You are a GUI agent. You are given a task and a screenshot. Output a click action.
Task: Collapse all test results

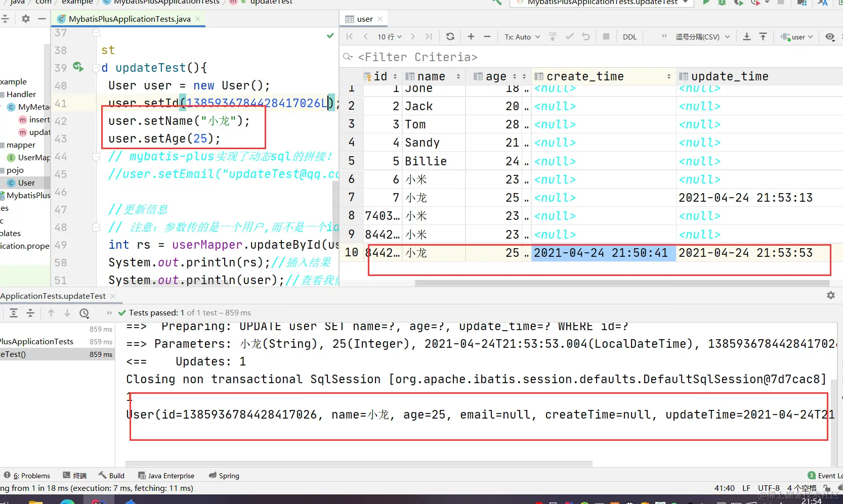(30, 313)
